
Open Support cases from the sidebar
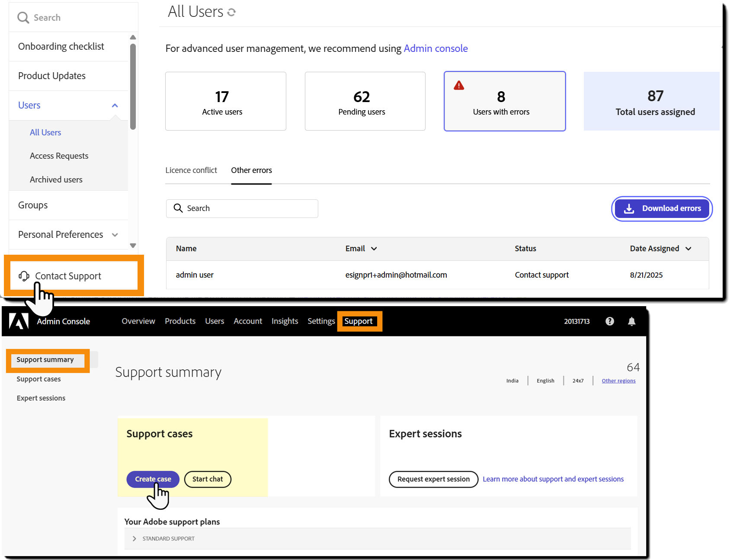point(38,379)
